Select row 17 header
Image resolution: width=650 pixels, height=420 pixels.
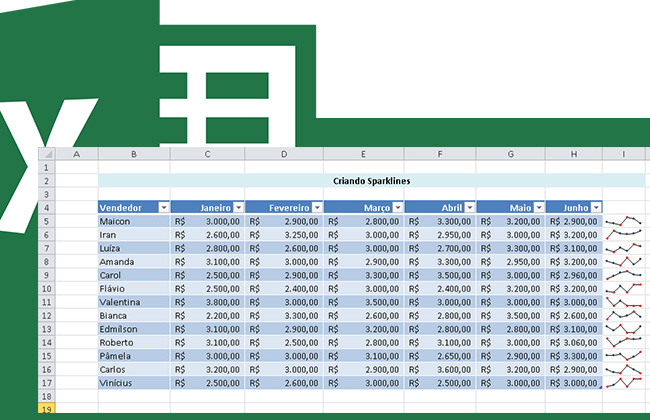47,383
